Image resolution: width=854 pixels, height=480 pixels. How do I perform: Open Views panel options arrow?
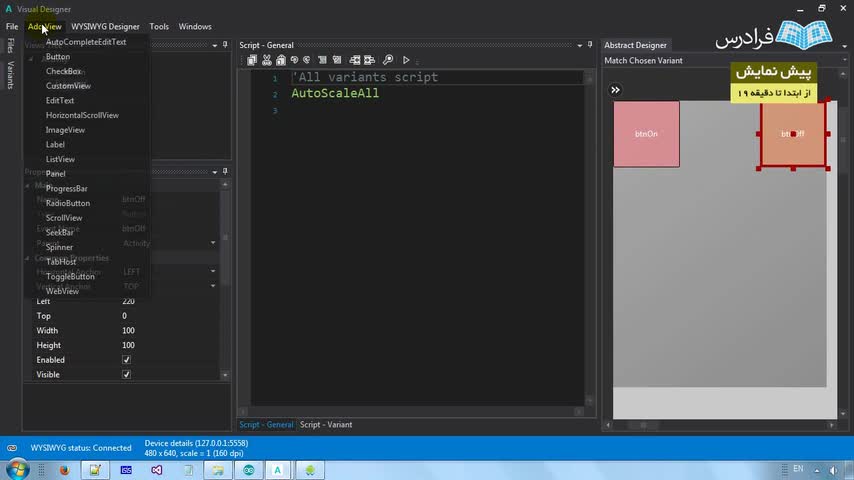pyautogui.click(x=215, y=45)
